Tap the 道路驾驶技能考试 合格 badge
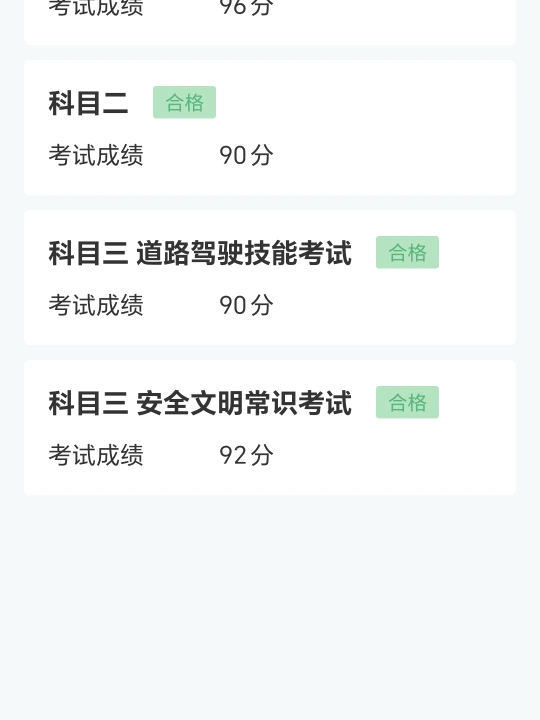The width and height of the screenshot is (540, 720). click(x=407, y=252)
